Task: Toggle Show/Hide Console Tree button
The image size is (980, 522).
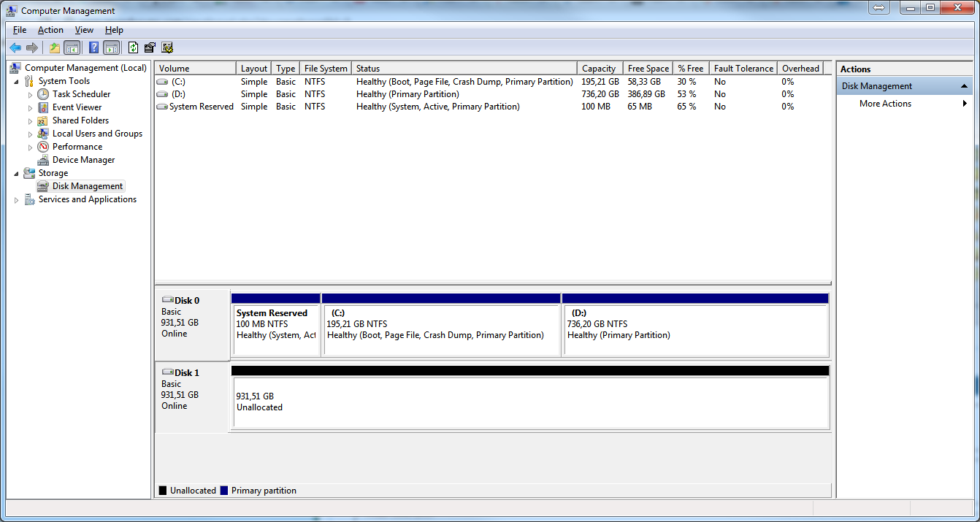Action: click(x=72, y=47)
